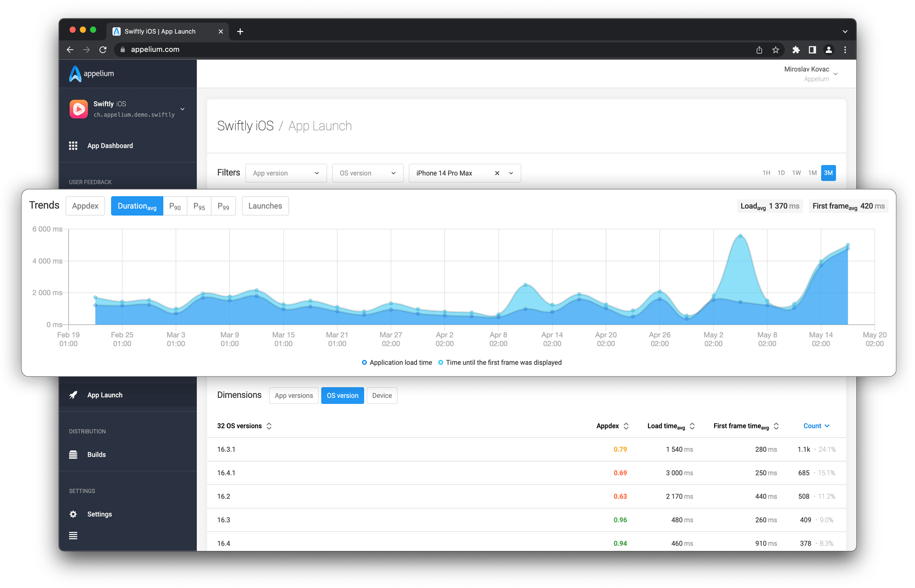Select the 1D time range
Screen dimensions: 915x588
pos(781,173)
